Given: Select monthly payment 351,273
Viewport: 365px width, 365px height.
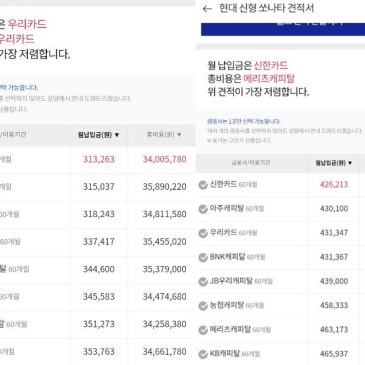Looking at the screenshot, I should [99, 324].
